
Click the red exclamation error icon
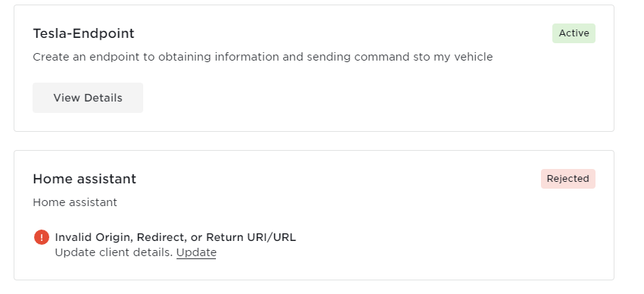click(42, 237)
